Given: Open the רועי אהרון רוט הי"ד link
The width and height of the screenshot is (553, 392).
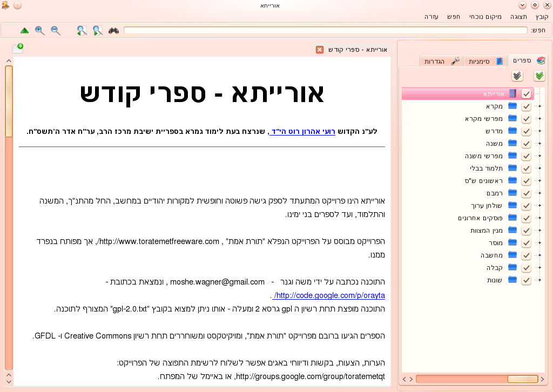Looking at the screenshot, I should (x=302, y=132).
